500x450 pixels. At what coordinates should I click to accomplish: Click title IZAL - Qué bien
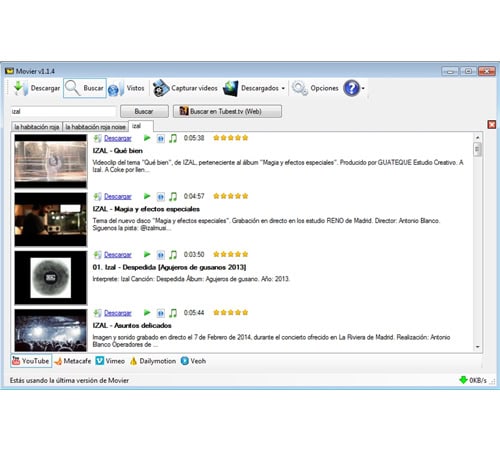(x=118, y=151)
